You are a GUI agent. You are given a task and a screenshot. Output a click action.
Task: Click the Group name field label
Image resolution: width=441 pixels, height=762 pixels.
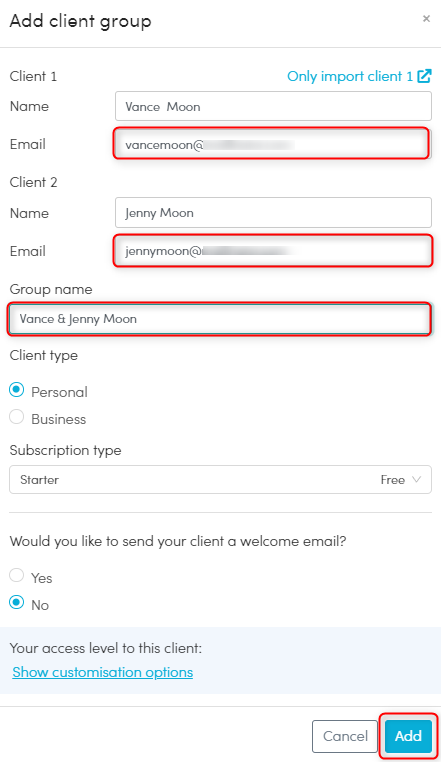(51, 289)
